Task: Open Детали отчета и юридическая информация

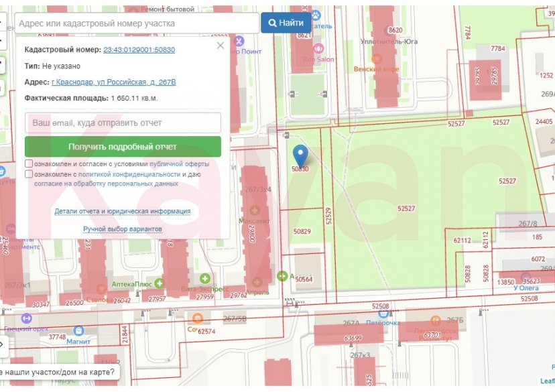Action: click(123, 211)
